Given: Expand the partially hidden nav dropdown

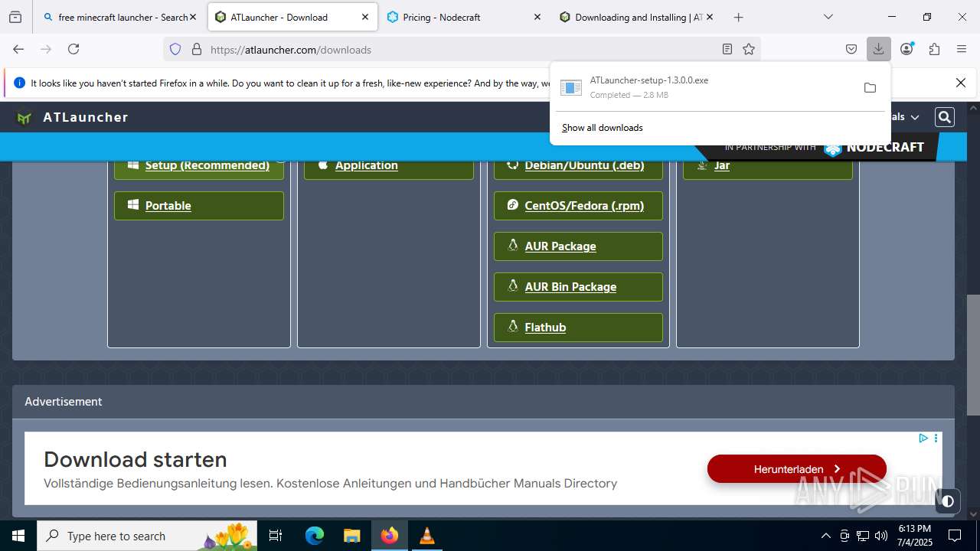Looking at the screenshot, I should [x=903, y=117].
